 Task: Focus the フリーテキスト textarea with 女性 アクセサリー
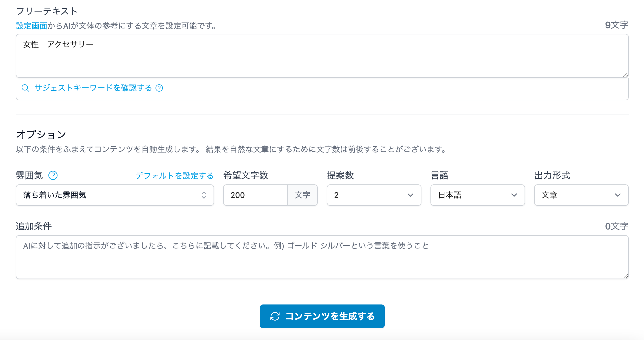(x=322, y=56)
